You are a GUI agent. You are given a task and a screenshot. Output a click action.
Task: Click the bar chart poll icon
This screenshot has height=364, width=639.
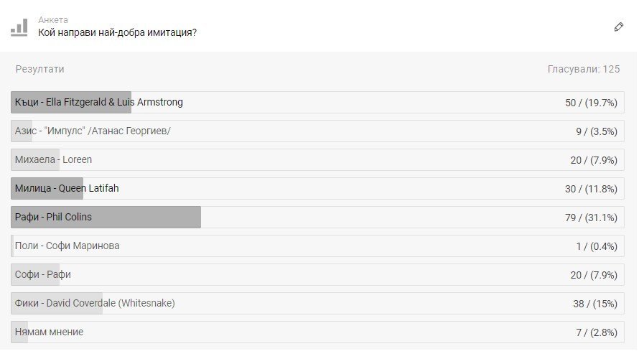pos(19,27)
